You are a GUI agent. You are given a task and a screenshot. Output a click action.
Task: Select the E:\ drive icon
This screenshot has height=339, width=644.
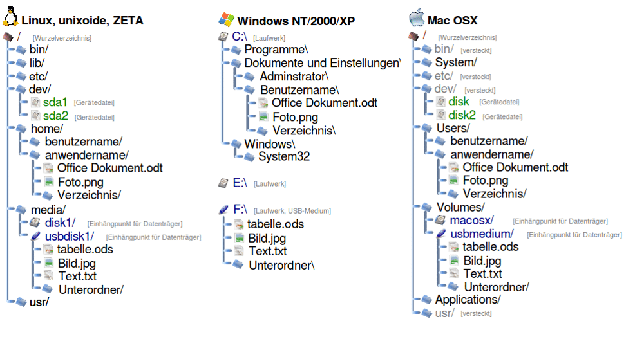click(223, 183)
